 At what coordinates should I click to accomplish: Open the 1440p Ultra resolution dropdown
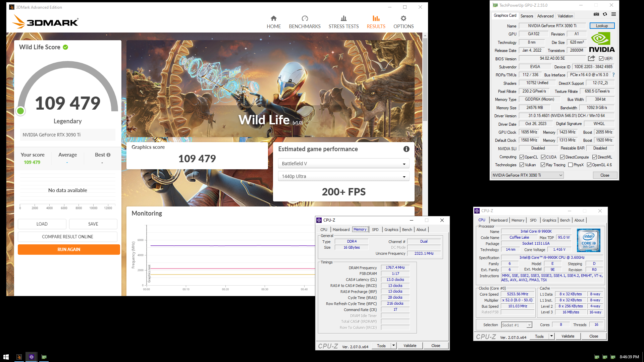(343, 176)
